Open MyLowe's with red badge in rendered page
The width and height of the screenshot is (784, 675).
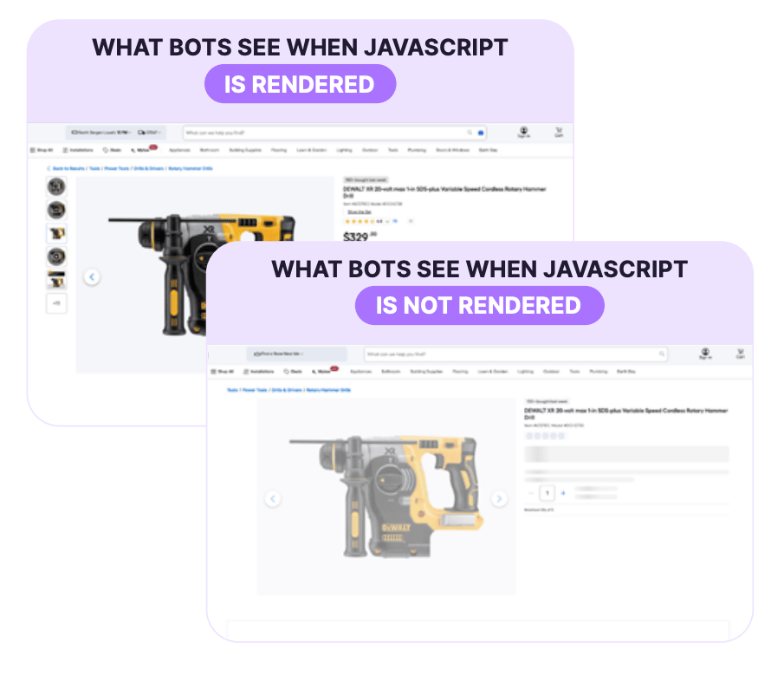[x=144, y=149]
